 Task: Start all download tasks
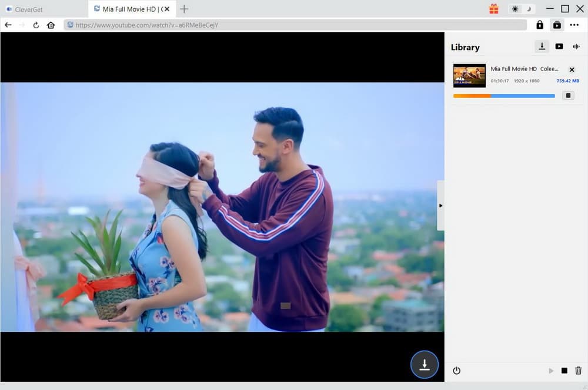point(551,371)
